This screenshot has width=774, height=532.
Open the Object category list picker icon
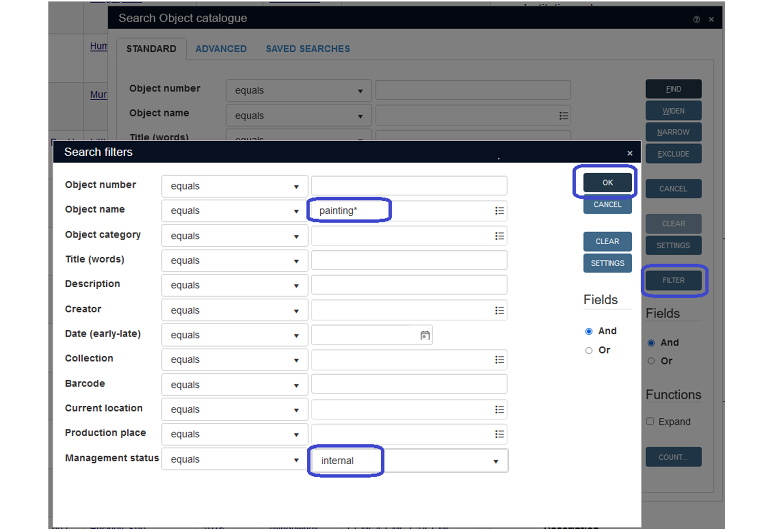[x=499, y=236]
